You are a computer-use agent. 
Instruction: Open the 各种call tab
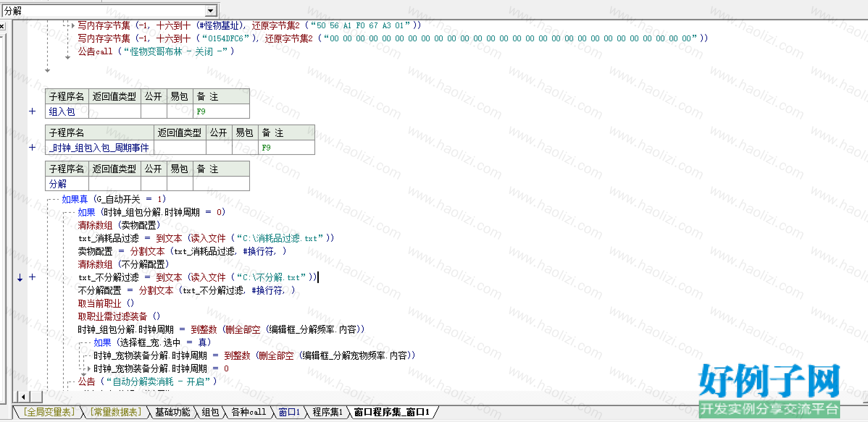coord(249,412)
